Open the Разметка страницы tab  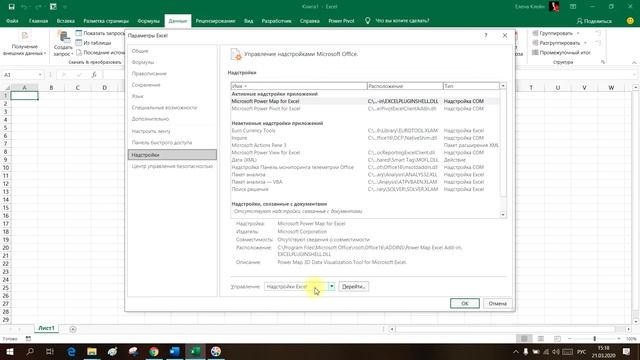(x=106, y=21)
